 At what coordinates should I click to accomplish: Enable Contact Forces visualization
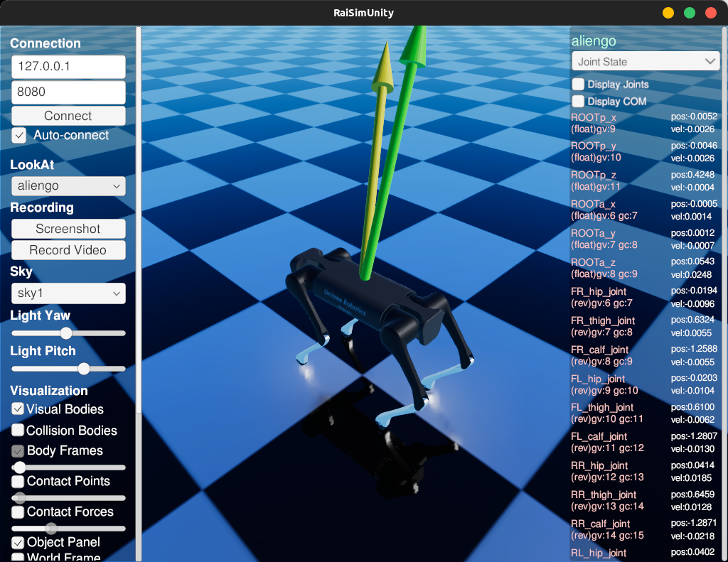pyautogui.click(x=17, y=512)
